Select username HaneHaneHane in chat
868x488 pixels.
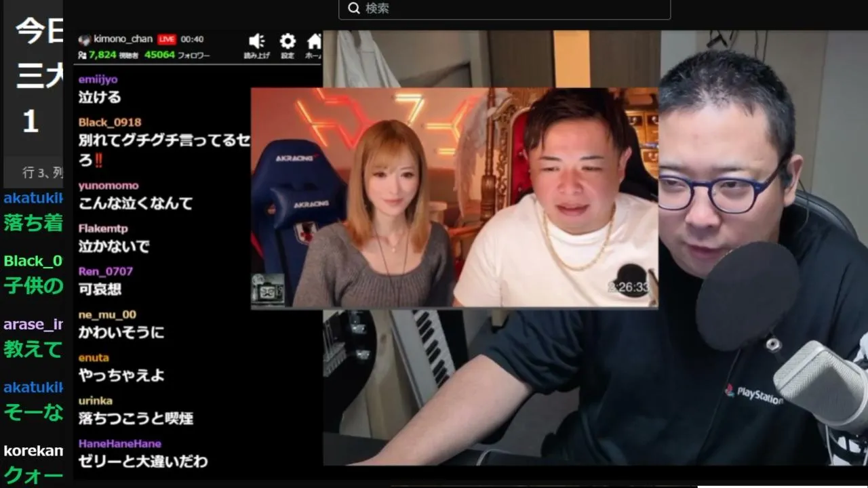[119, 443]
